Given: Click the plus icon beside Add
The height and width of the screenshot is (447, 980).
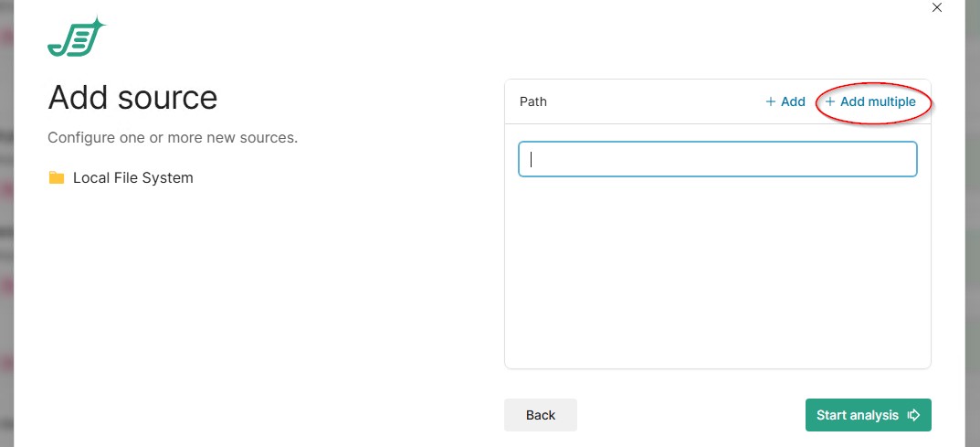Looking at the screenshot, I should click(771, 101).
